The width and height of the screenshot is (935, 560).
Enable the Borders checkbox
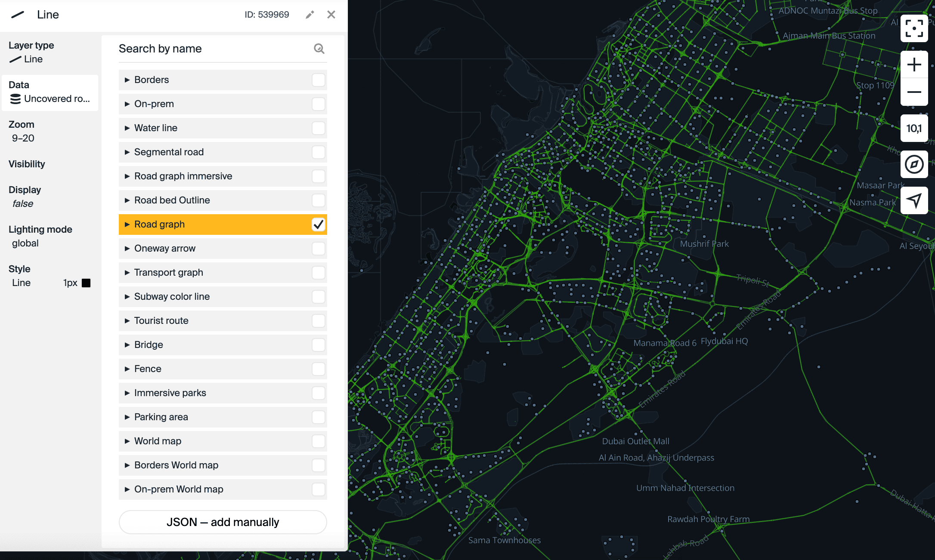[318, 80]
